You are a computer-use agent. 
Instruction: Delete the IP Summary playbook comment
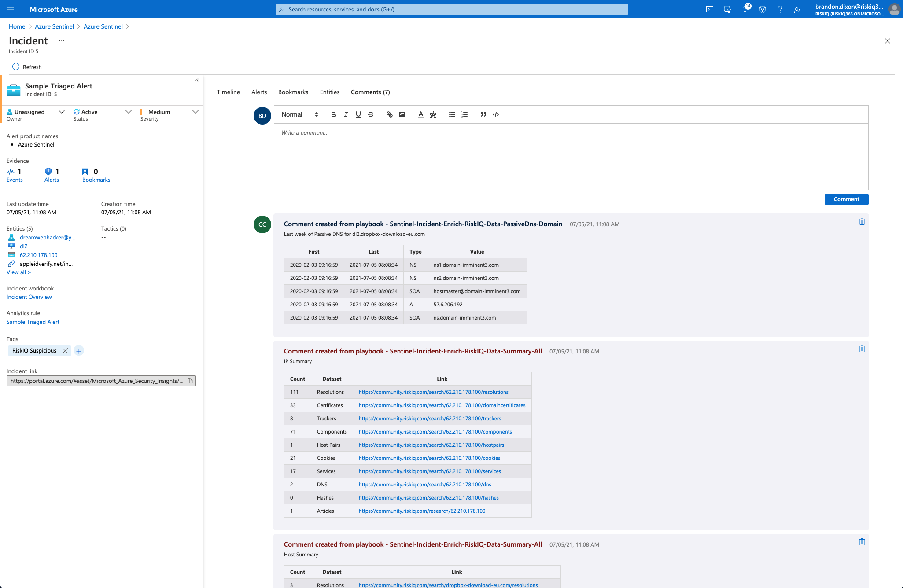click(862, 349)
